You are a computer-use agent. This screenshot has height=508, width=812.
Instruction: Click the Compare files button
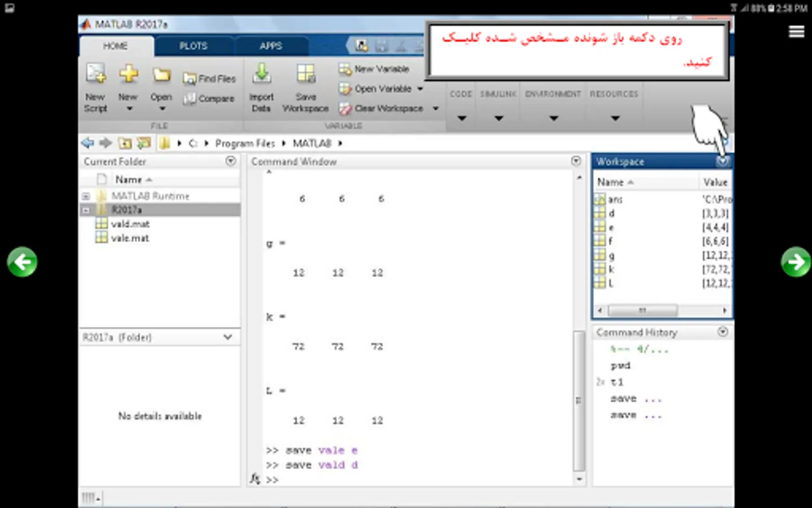click(209, 99)
